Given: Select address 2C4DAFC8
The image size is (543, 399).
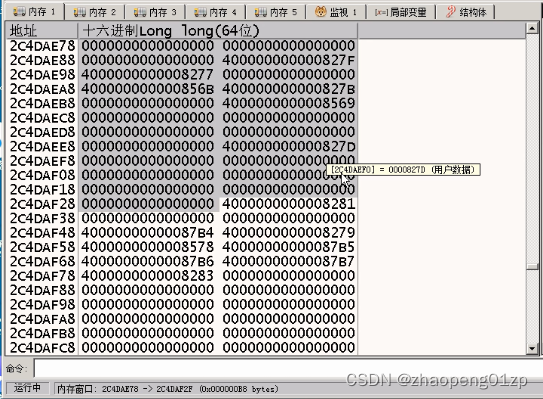Looking at the screenshot, I should pyautogui.click(x=42, y=347).
